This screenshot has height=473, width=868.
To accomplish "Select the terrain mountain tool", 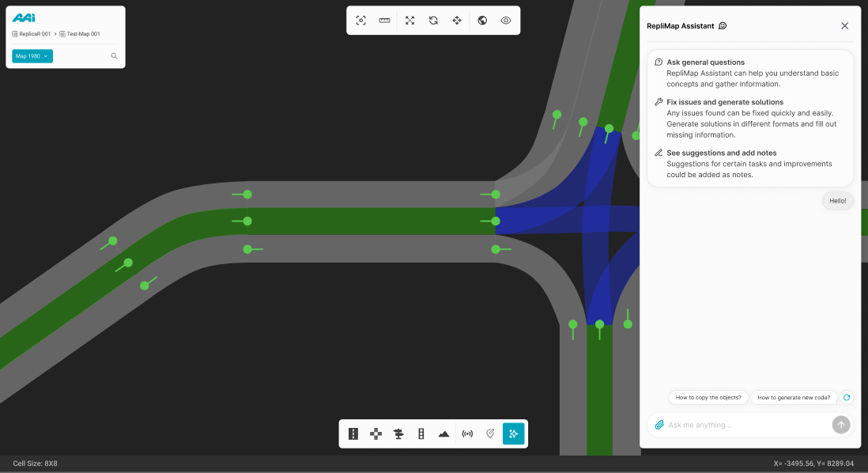I will (443, 433).
